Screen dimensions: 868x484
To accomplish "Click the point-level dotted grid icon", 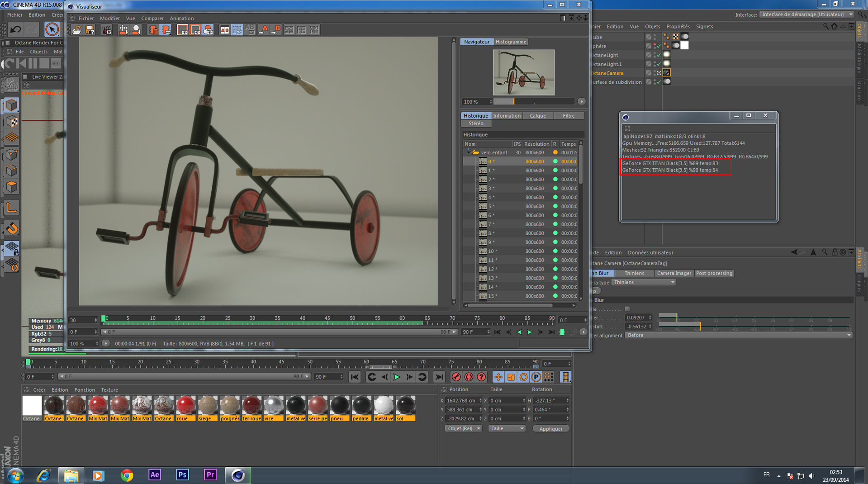I will [x=549, y=377].
